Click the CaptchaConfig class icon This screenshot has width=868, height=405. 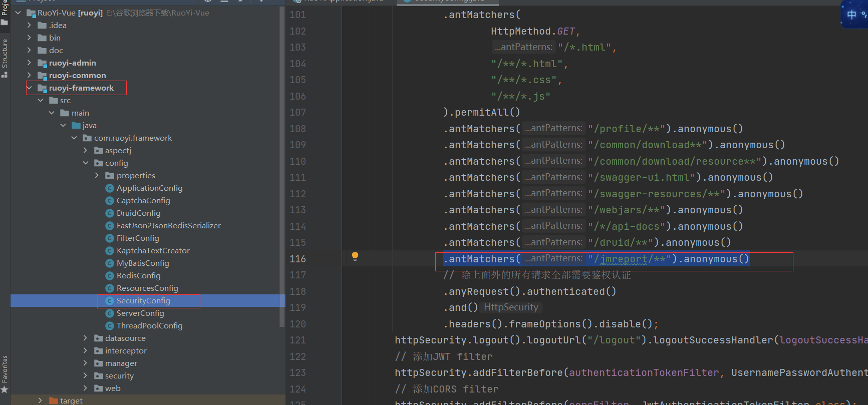pyautogui.click(x=110, y=201)
